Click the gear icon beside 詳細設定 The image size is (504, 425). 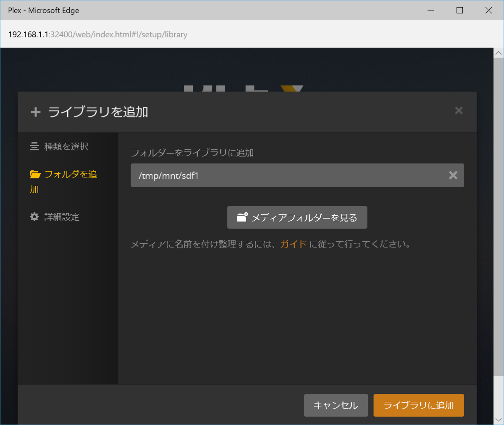34,217
